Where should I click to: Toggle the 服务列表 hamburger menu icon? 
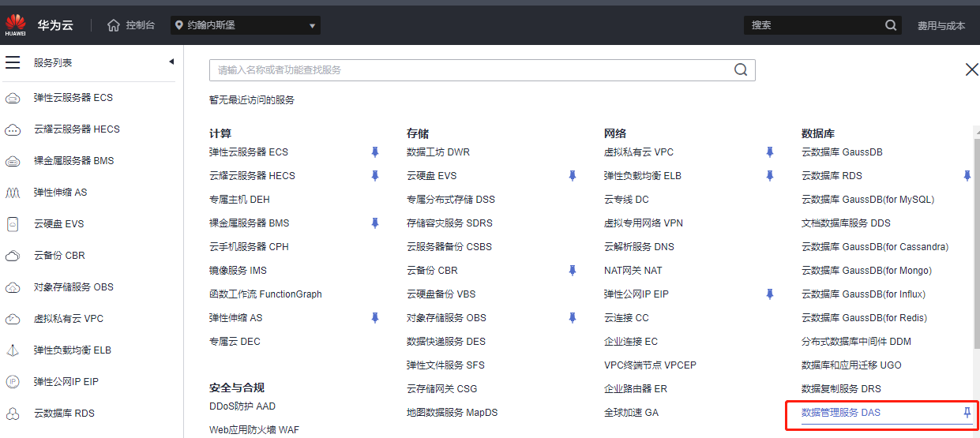tap(13, 62)
